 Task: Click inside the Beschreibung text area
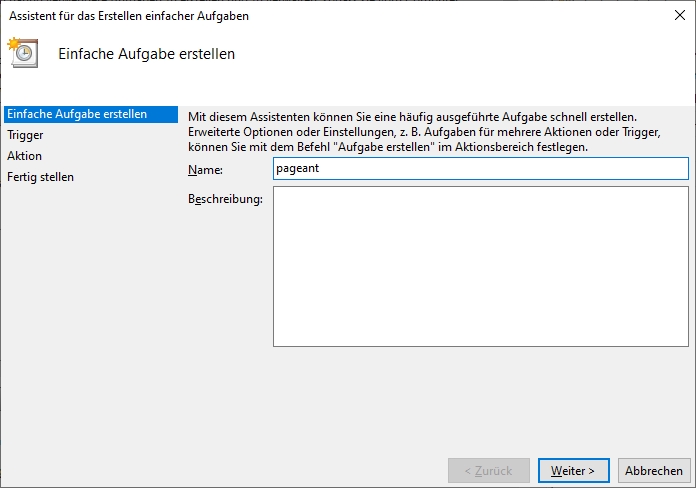tap(480, 266)
